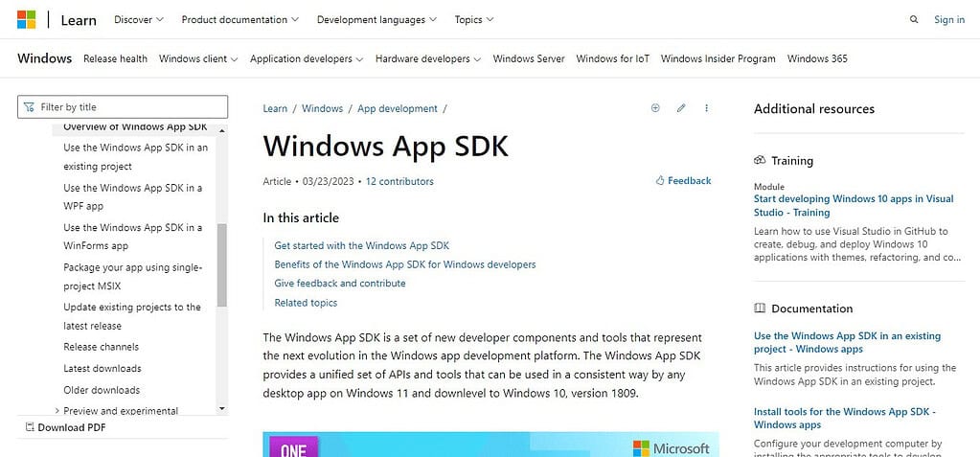Viewport: 980px width, 457px height.
Task: Jump to Related topics
Action: click(306, 303)
